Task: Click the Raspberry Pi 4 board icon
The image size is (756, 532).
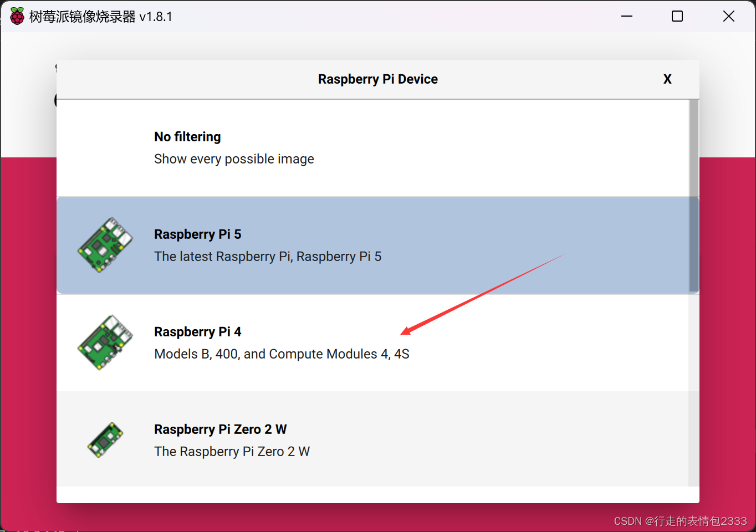Action: click(105, 342)
